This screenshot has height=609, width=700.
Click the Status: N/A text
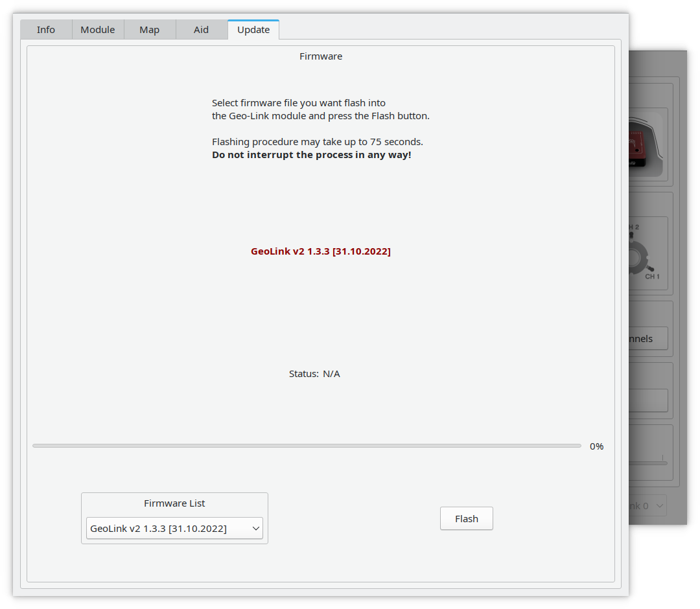314,374
